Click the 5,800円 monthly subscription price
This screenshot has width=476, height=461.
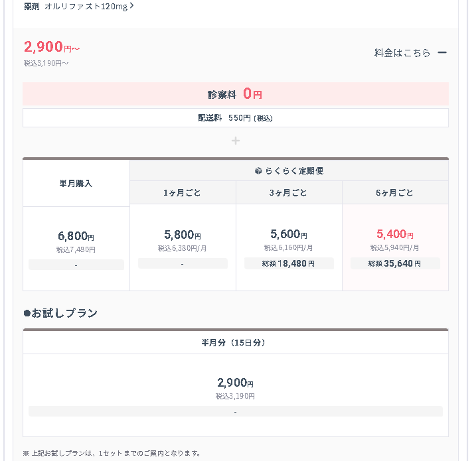(183, 235)
